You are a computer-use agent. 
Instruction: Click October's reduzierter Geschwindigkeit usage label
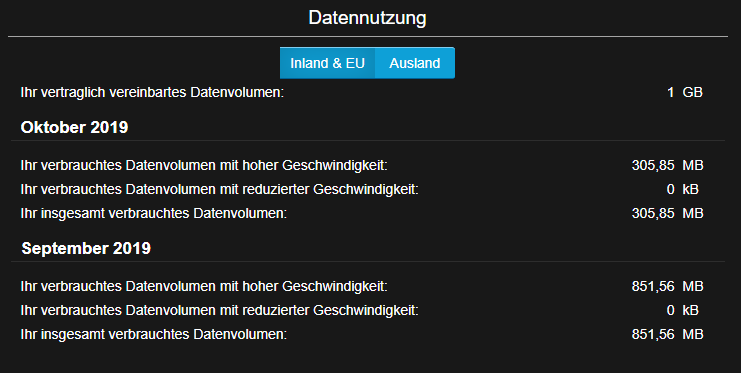[x=219, y=190]
